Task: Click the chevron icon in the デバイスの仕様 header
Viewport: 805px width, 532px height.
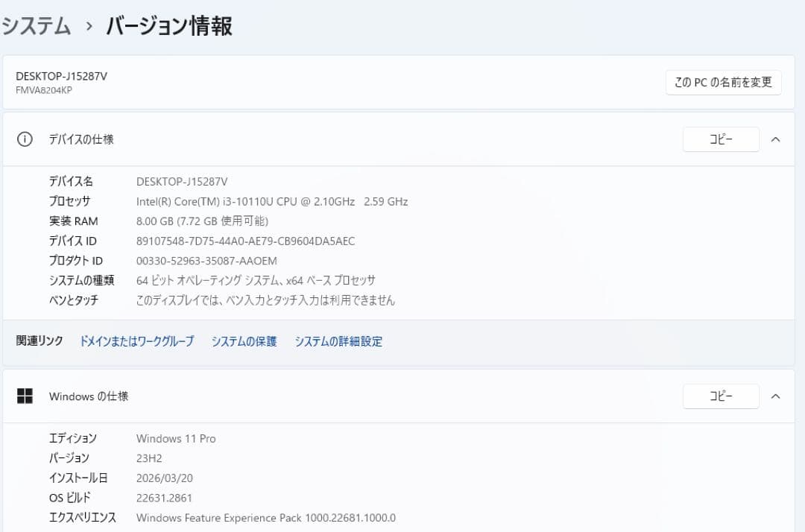Action: [x=775, y=139]
